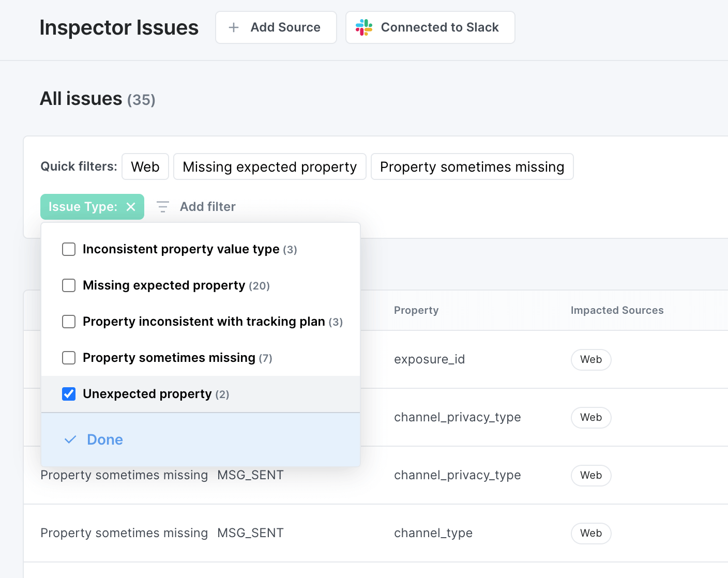Screen dimensions: 728x578
Task: Click the Impacted Sources column header
Action: [617, 310]
